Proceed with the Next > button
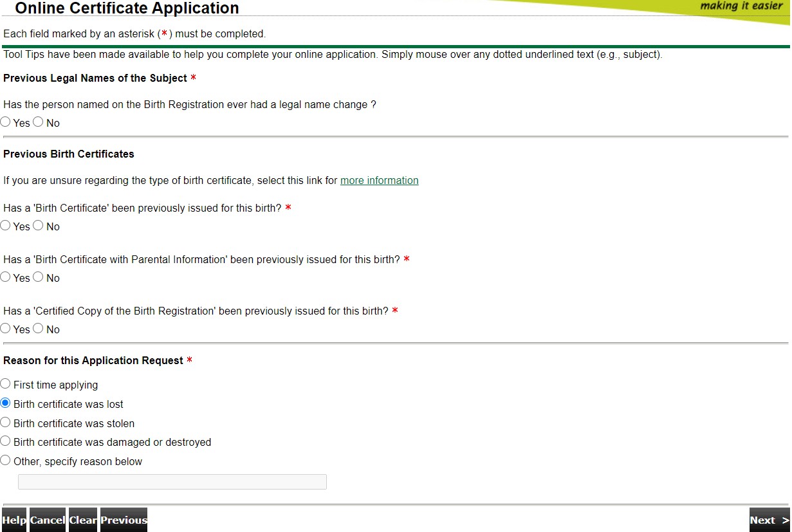Screen dimensions: 792x532 coord(769,520)
